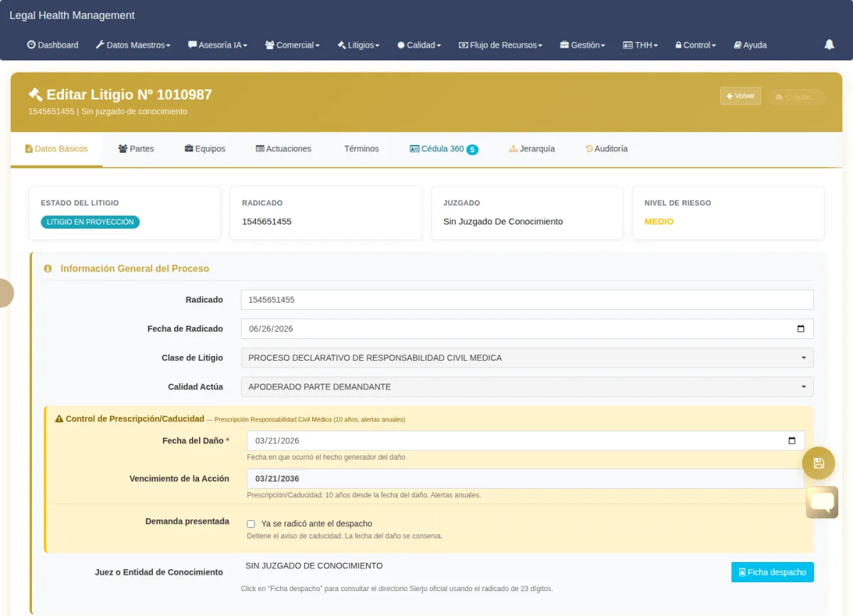853x616 pixels.
Task: Open calendar picker for Fecha de Radicado
Action: (x=801, y=329)
